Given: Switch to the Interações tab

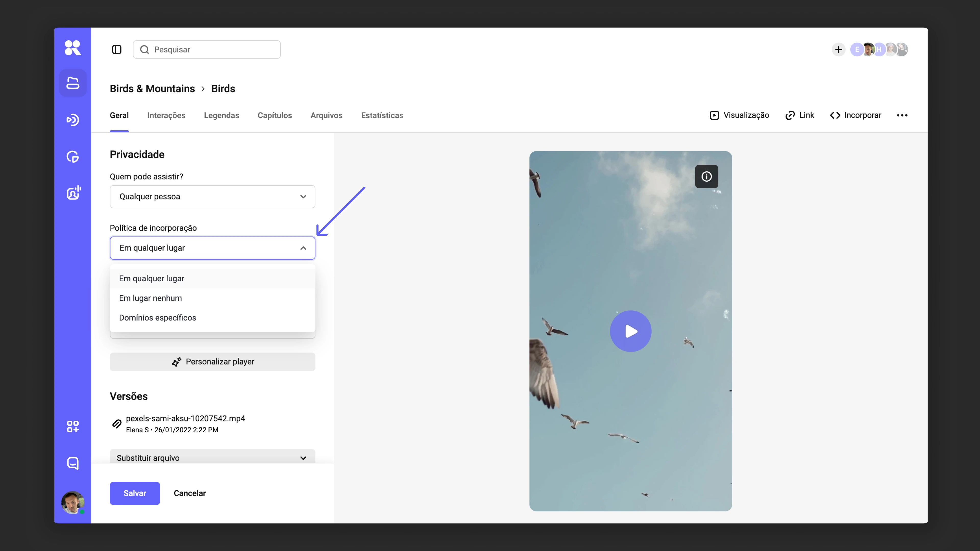Looking at the screenshot, I should tap(166, 115).
